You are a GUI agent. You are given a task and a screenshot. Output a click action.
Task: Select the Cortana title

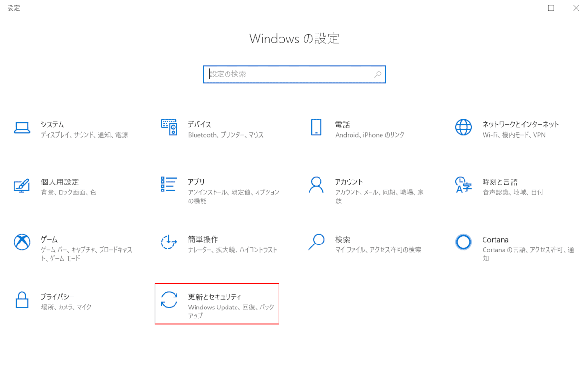point(495,240)
